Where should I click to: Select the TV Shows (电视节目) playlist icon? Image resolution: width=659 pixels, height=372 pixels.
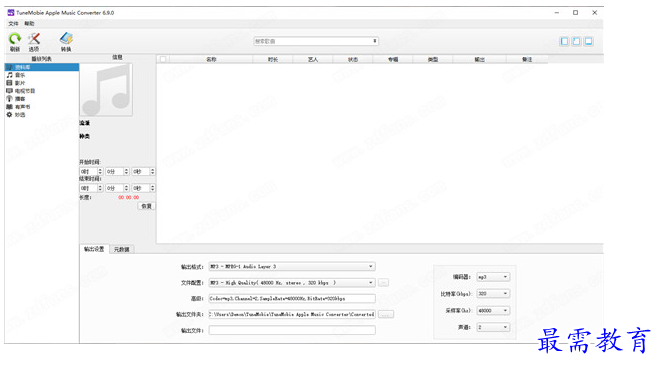9,91
